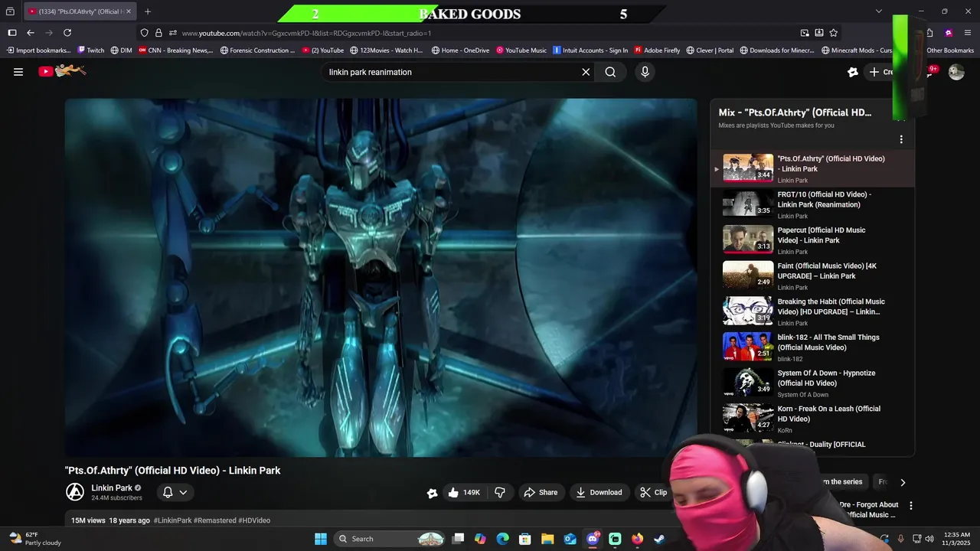Image resolution: width=980 pixels, height=551 pixels.
Task: List all tabs dropdown
Action: pyautogui.click(x=879, y=11)
